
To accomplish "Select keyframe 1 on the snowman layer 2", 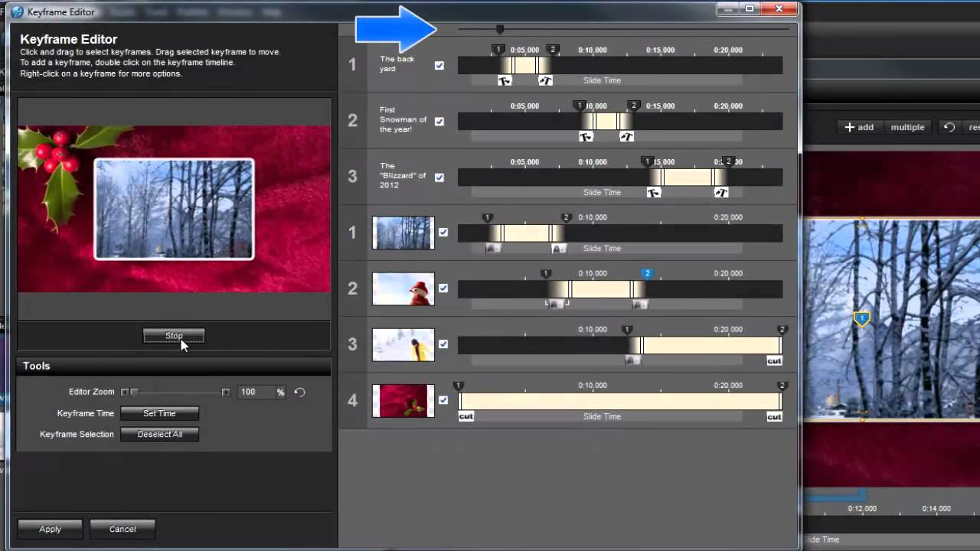I will (x=546, y=274).
